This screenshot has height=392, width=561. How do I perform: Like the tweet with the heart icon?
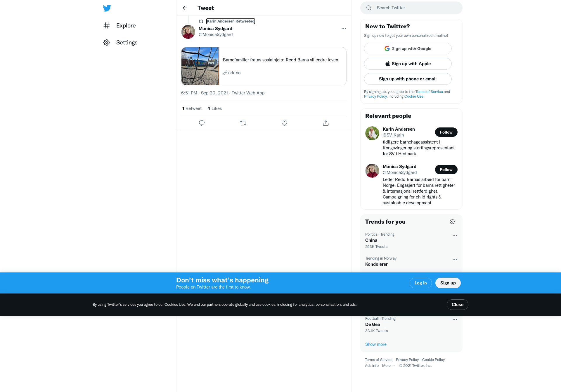(x=284, y=123)
